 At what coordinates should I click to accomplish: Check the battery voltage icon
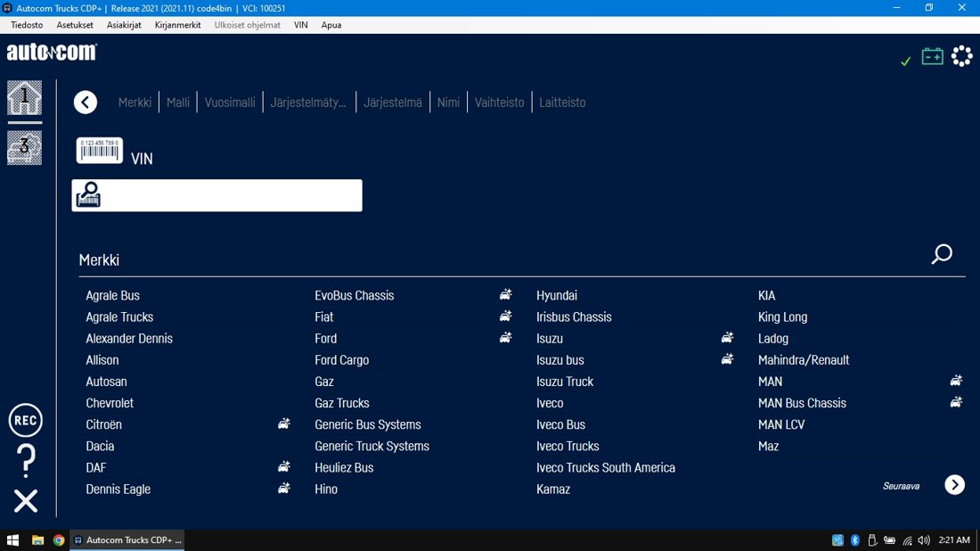point(933,56)
